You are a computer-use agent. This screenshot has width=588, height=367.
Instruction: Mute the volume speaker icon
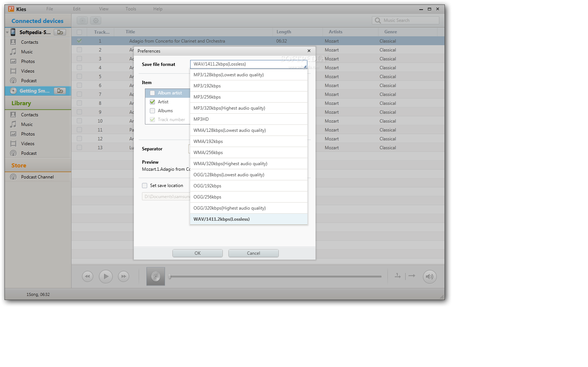430,277
